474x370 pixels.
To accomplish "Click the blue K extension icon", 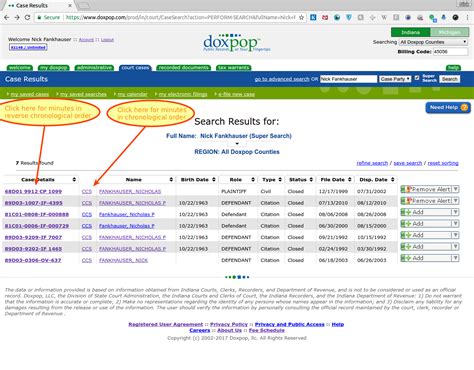I will click(x=313, y=17).
